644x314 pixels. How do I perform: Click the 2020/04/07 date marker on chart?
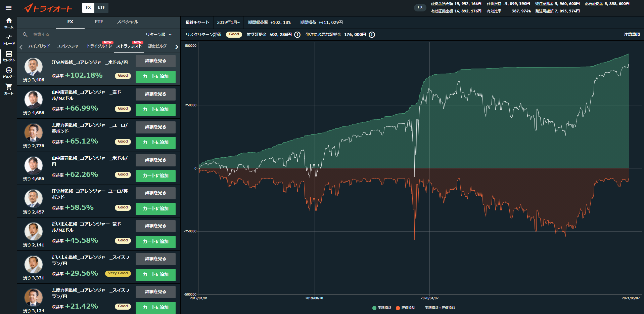click(429, 298)
